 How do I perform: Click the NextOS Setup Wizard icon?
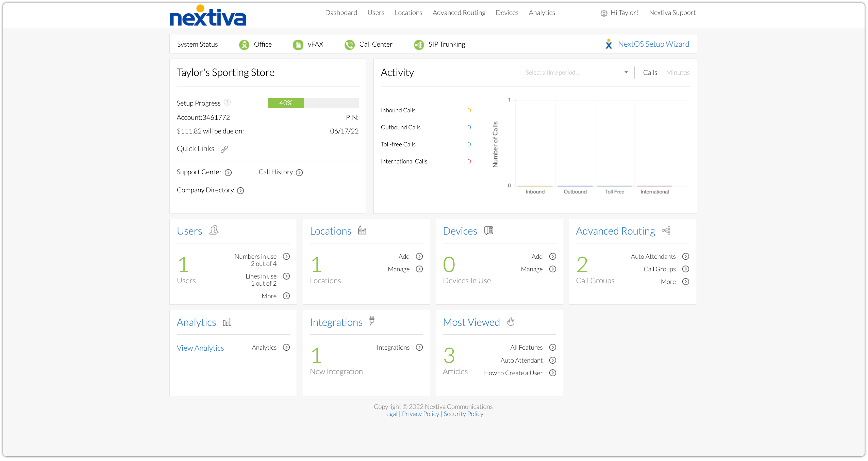click(609, 44)
